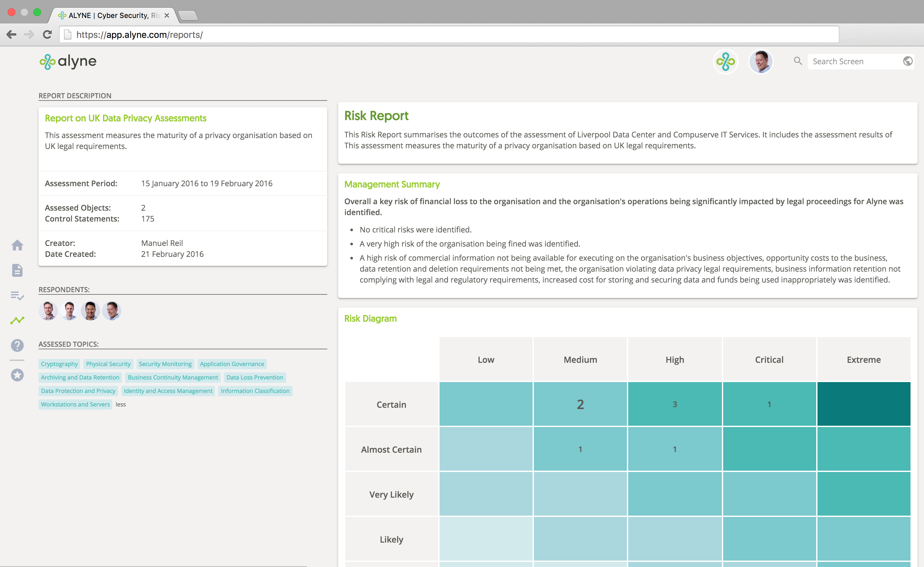The image size is (924, 567).
Task: Reload the page using the browser refresh button
Action: pos(47,35)
